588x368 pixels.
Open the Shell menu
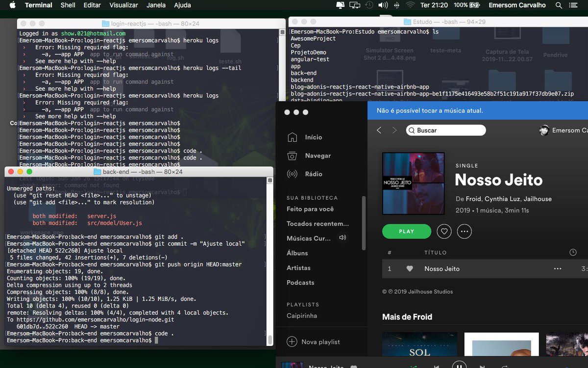pos(68,5)
